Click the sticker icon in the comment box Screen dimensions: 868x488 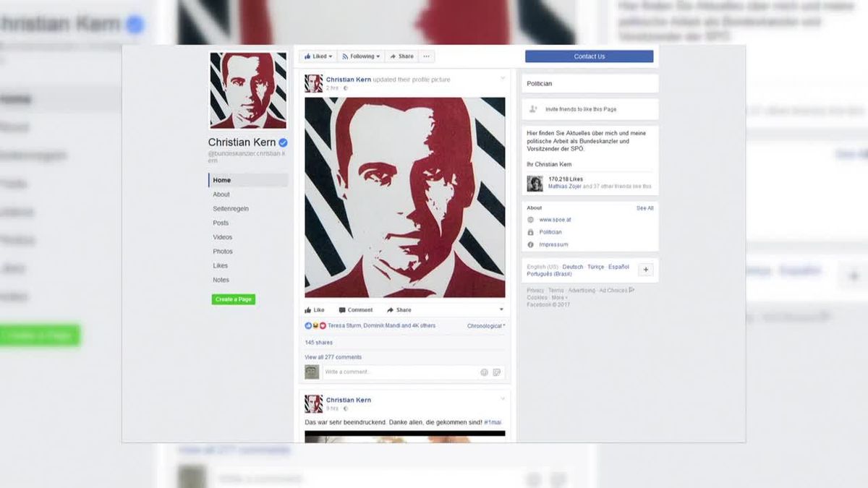click(497, 372)
